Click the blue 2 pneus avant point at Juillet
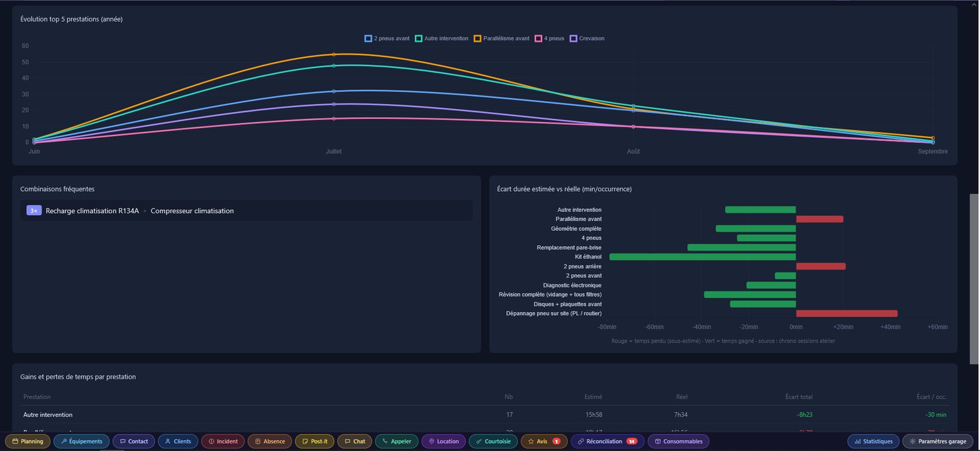Image resolution: width=980 pixels, height=451 pixels. [334, 91]
